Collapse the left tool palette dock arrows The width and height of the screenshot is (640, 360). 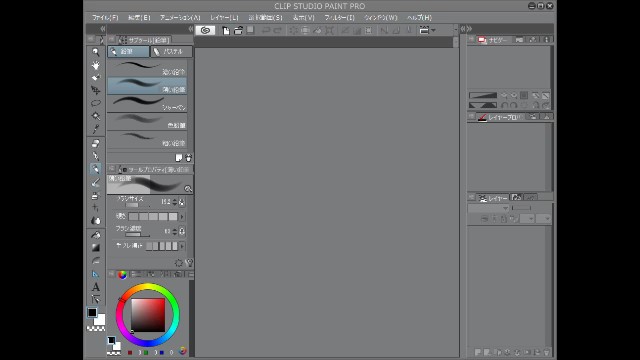click(x=102, y=29)
